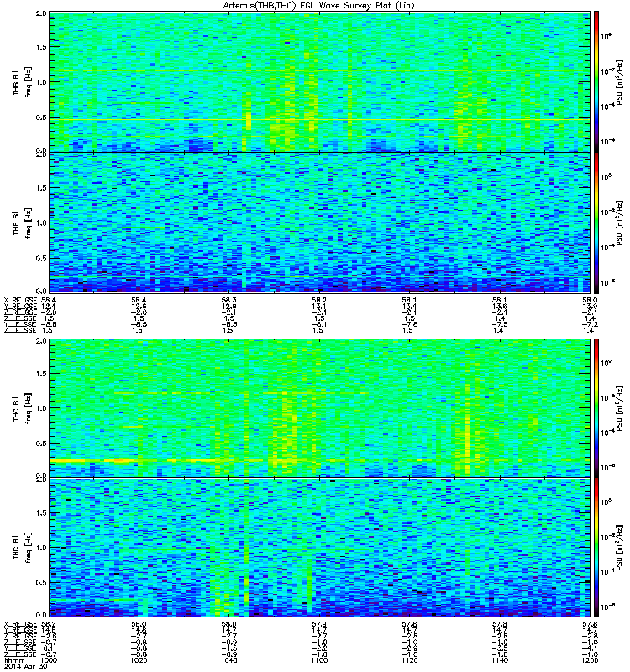Viewport: 630px width, 672px height.
Task: Click the '57.9' X_RE_GSE value
Action: tap(319, 623)
